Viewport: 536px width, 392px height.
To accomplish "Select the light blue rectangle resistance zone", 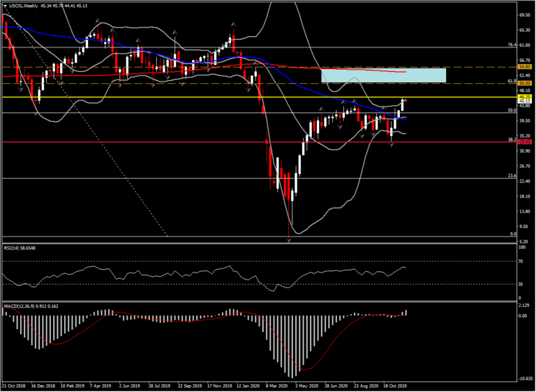I will pyautogui.click(x=384, y=75).
